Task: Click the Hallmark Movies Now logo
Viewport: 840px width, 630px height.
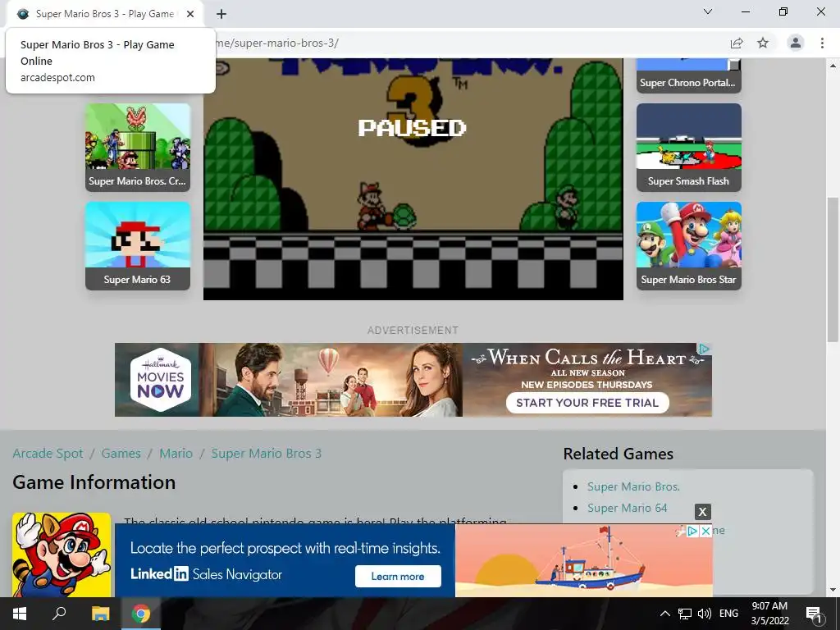Action: (161, 380)
